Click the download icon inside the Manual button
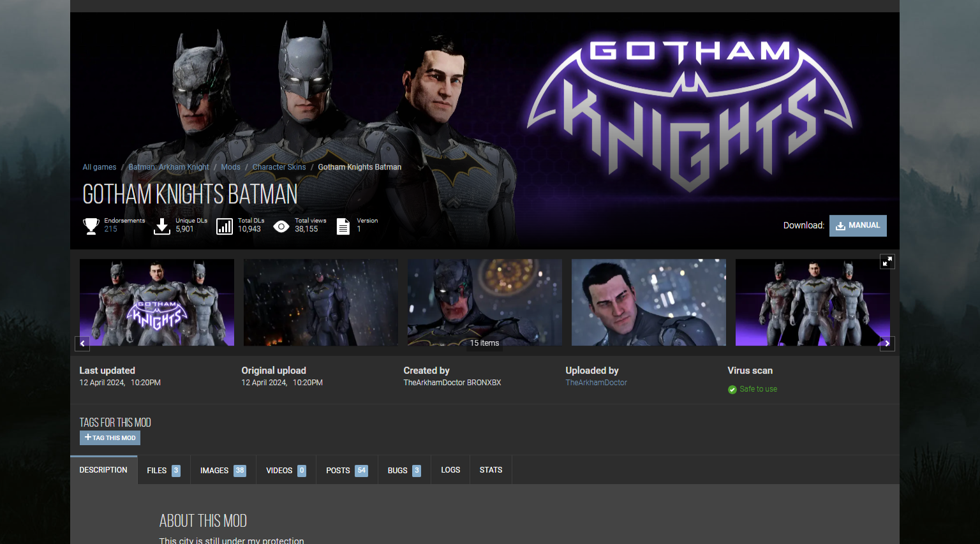This screenshot has width=980, height=544. point(840,225)
